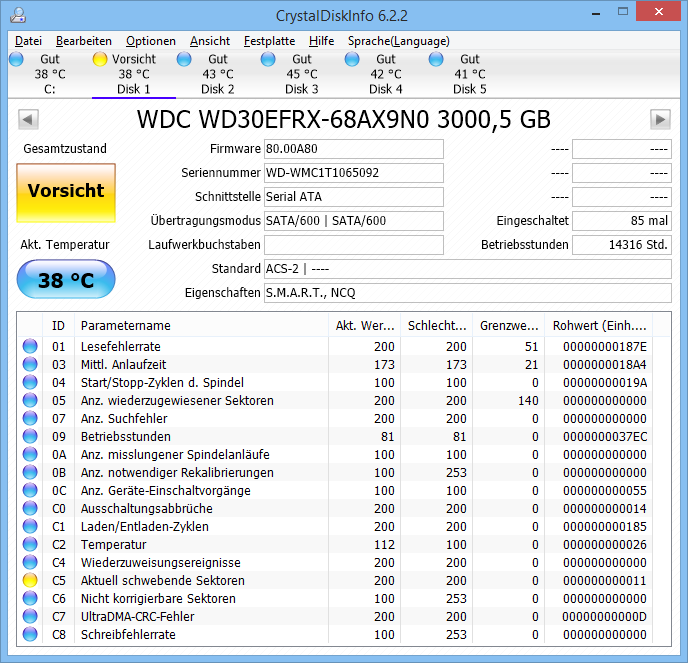688x663 pixels.
Task: Click status orb of Betriebsstunden attribute row
Action: pos(30,436)
